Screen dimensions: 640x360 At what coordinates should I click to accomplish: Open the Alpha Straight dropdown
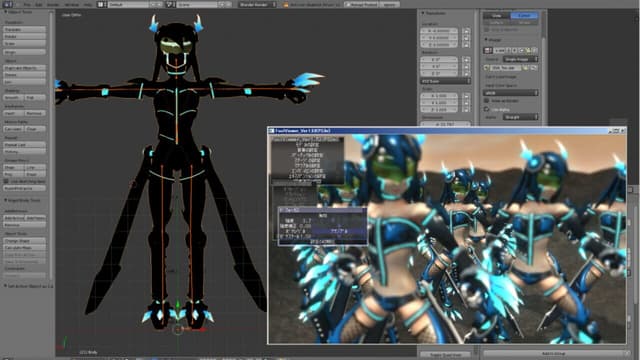520,117
